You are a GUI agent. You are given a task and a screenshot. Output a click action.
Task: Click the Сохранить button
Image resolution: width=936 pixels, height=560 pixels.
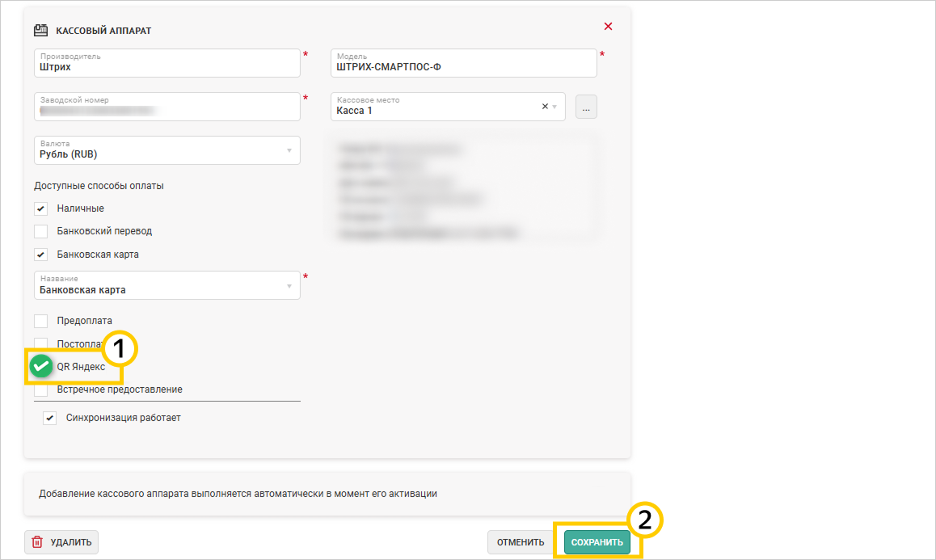pos(597,542)
